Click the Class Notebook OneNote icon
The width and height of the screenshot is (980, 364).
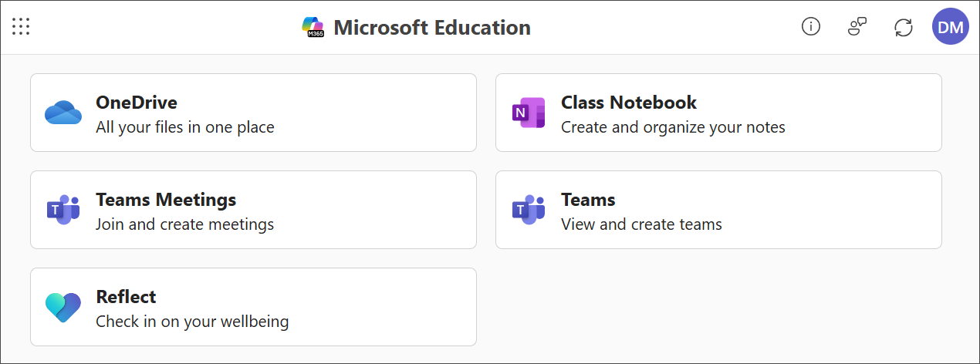529,113
